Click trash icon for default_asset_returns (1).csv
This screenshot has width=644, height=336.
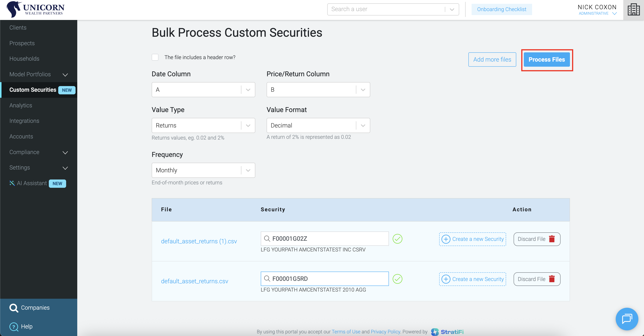coord(552,239)
